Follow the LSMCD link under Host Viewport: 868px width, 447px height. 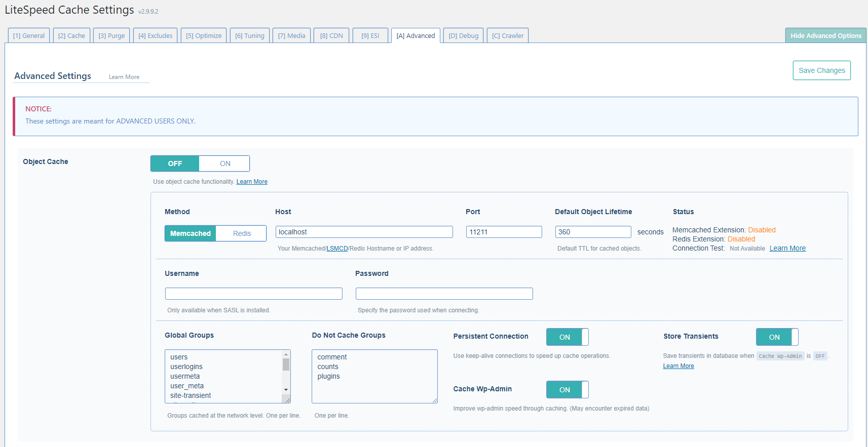[337, 249]
